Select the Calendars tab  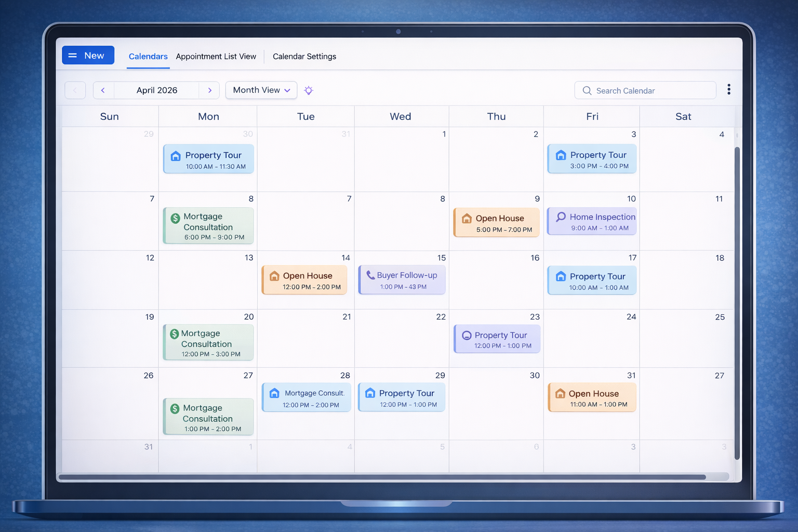pos(148,56)
